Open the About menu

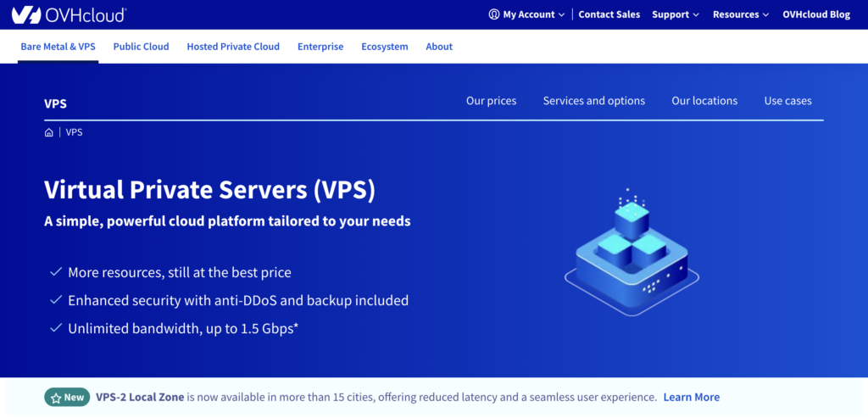pos(439,47)
